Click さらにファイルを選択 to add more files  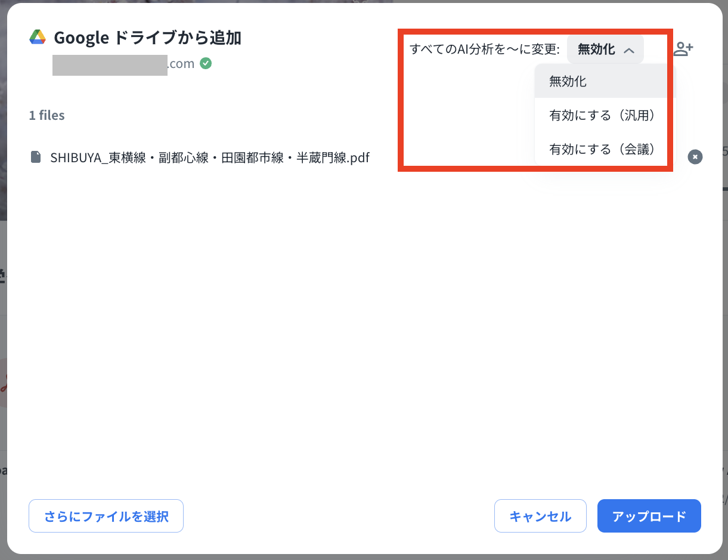(x=106, y=516)
